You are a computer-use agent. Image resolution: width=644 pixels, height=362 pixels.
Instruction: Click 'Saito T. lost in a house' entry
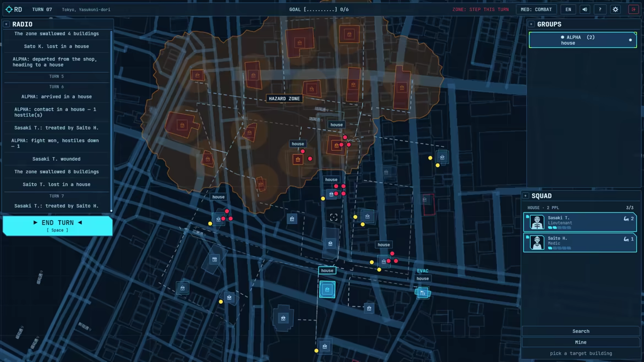tap(56, 185)
